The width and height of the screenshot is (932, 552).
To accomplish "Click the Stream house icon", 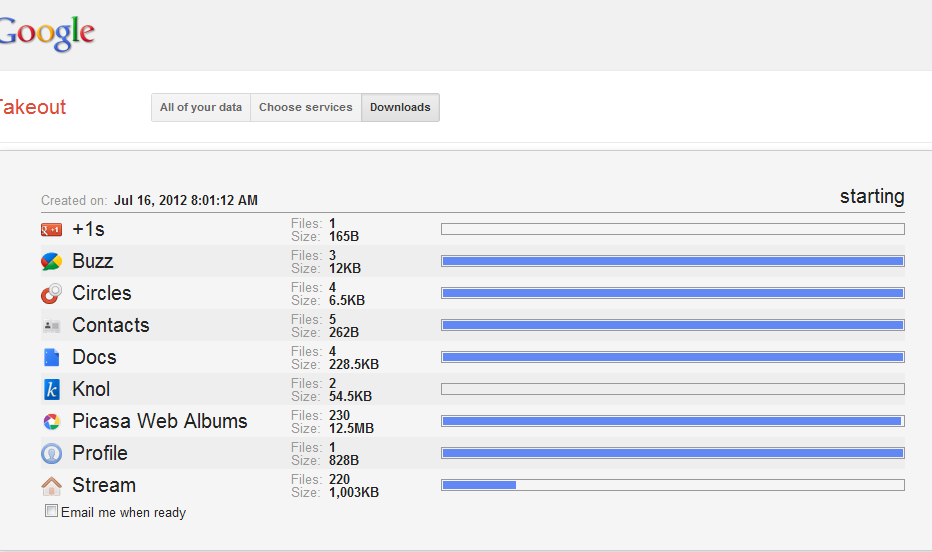I will point(52,486).
